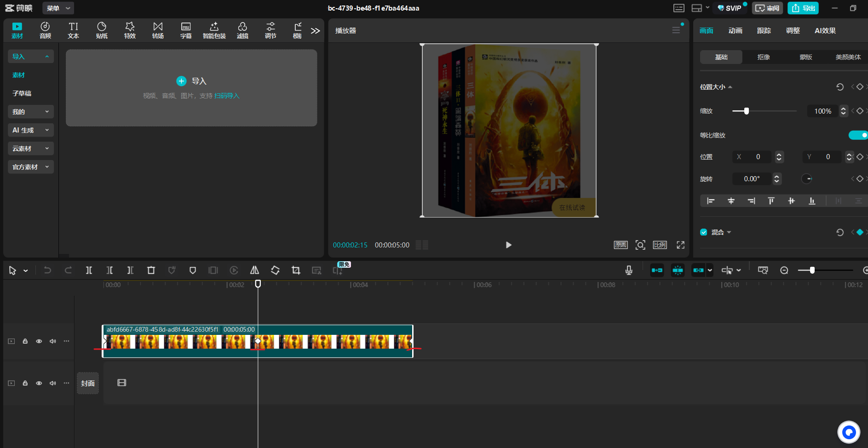This screenshot has width=868, height=448.
Task: Uncheck the 混合 blend checkbox
Action: (703, 232)
